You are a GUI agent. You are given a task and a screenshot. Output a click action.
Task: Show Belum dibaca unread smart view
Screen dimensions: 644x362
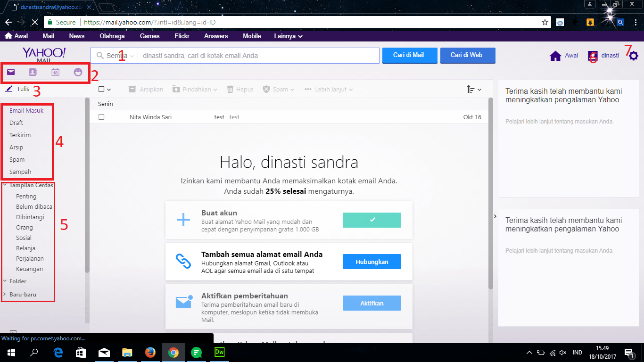pyautogui.click(x=34, y=206)
